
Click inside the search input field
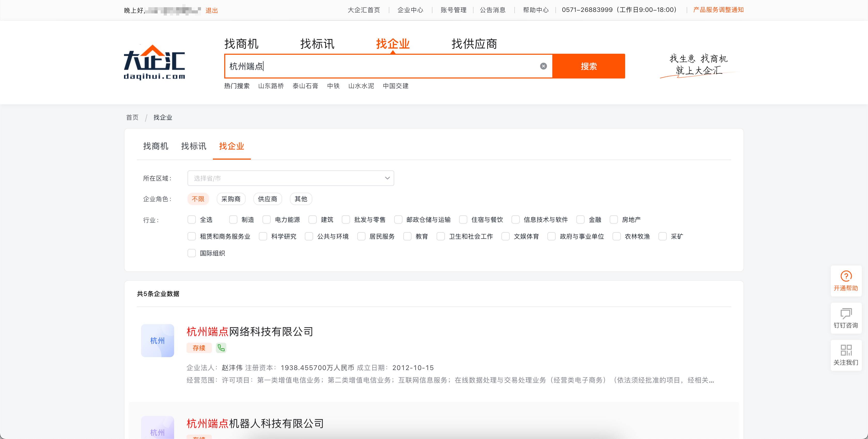371,66
